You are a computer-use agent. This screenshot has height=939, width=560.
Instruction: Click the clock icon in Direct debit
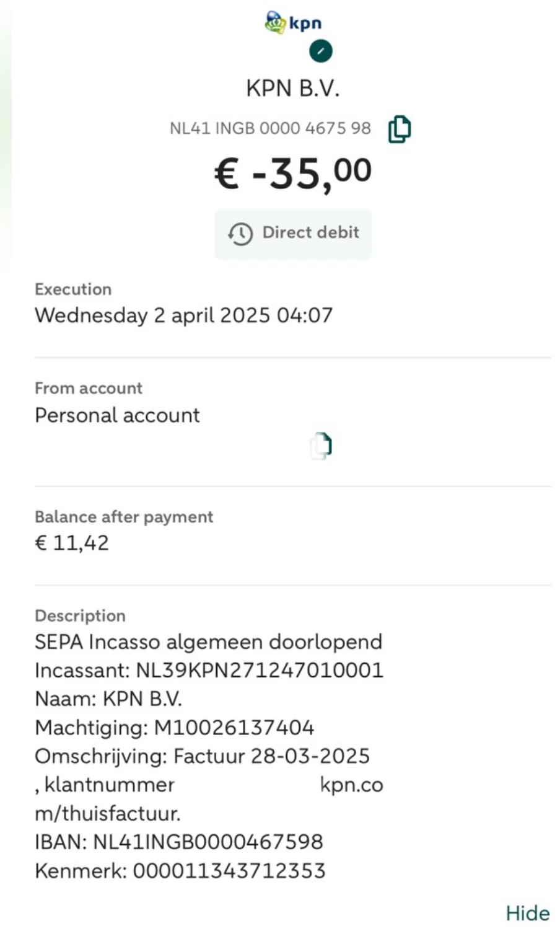click(240, 234)
